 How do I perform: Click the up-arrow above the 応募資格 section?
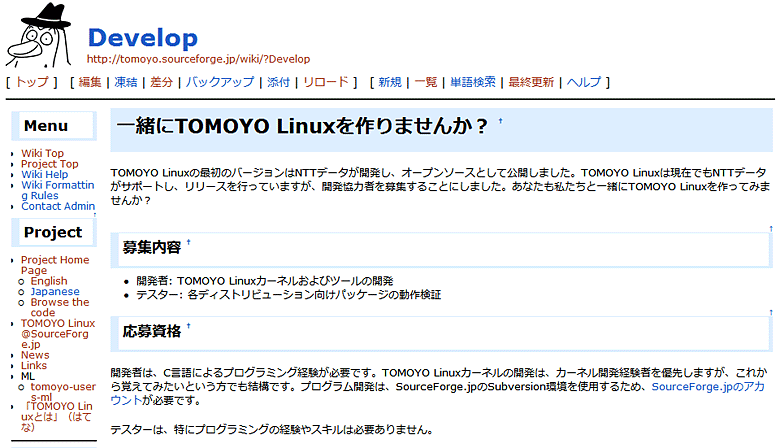pyautogui.click(x=771, y=313)
